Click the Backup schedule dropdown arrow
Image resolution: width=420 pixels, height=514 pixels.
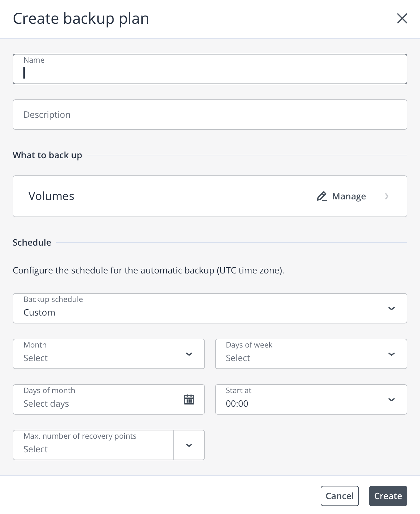(391, 308)
